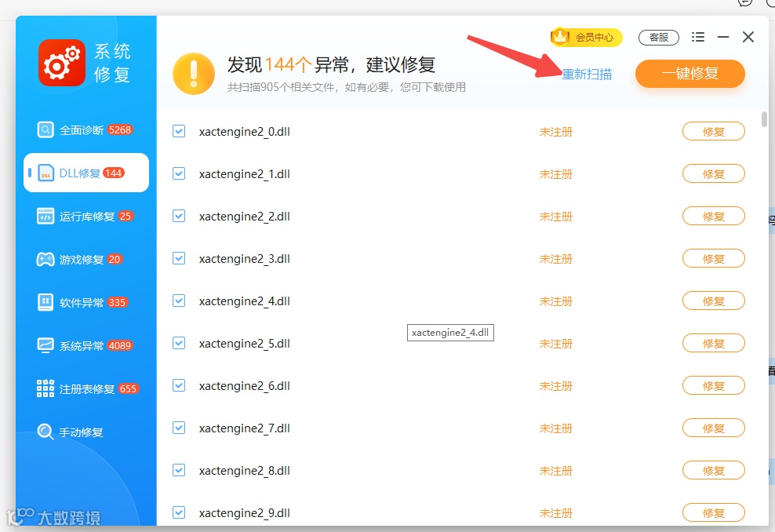Switch to 游戏修复 section
Image resolution: width=775 pixels, height=532 pixels.
(x=85, y=260)
